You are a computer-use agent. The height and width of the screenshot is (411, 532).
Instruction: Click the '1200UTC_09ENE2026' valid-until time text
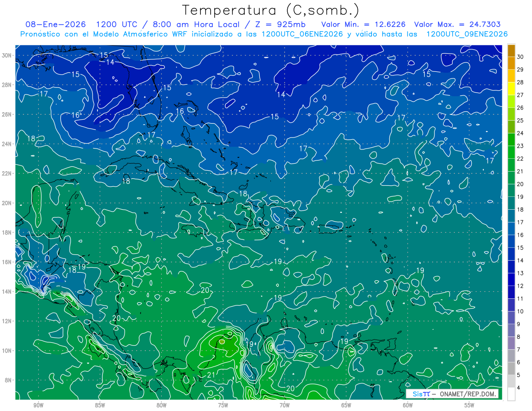click(x=467, y=34)
